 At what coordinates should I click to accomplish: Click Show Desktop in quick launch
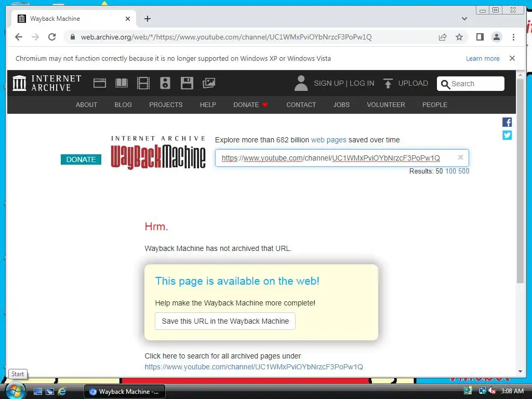[x=37, y=391]
